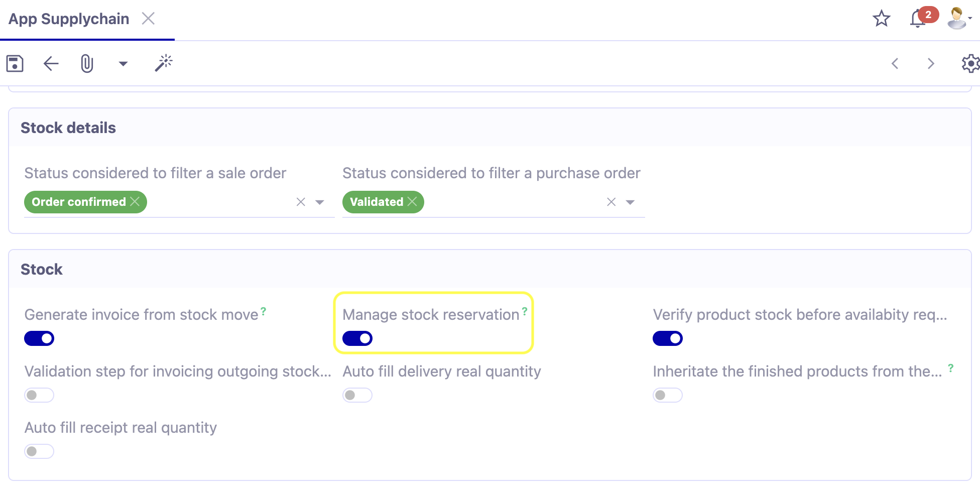The height and width of the screenshot is (491, 980).
Task: Navigate to previous record with left chevron
Action: click(895, 64)
